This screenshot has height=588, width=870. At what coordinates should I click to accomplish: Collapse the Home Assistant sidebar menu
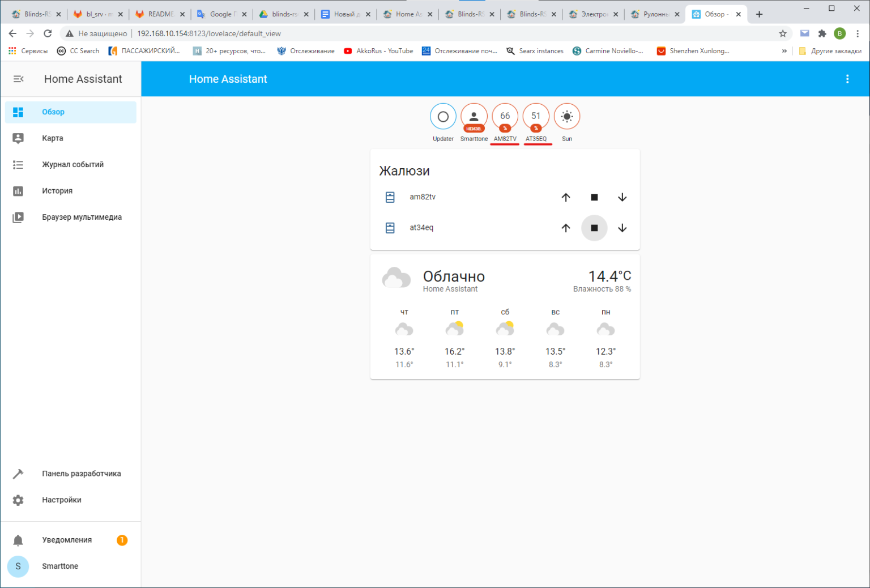[18, 79]
